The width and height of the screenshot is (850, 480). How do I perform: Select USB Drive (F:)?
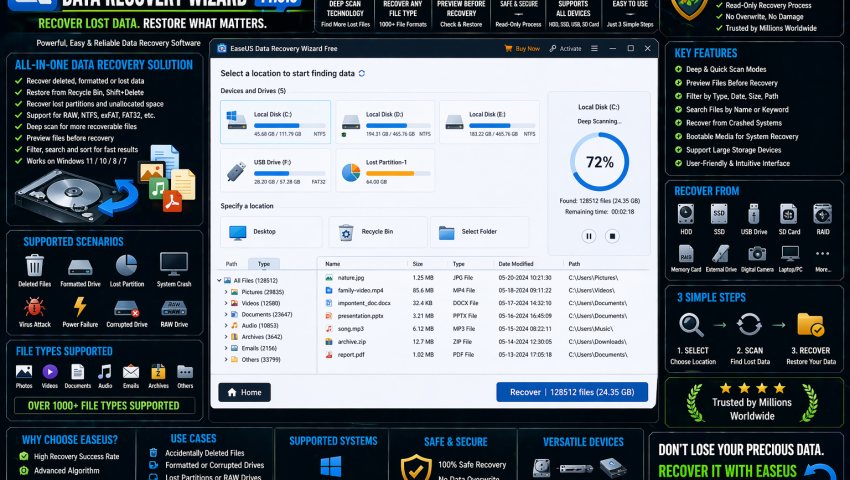pos(275,171)
